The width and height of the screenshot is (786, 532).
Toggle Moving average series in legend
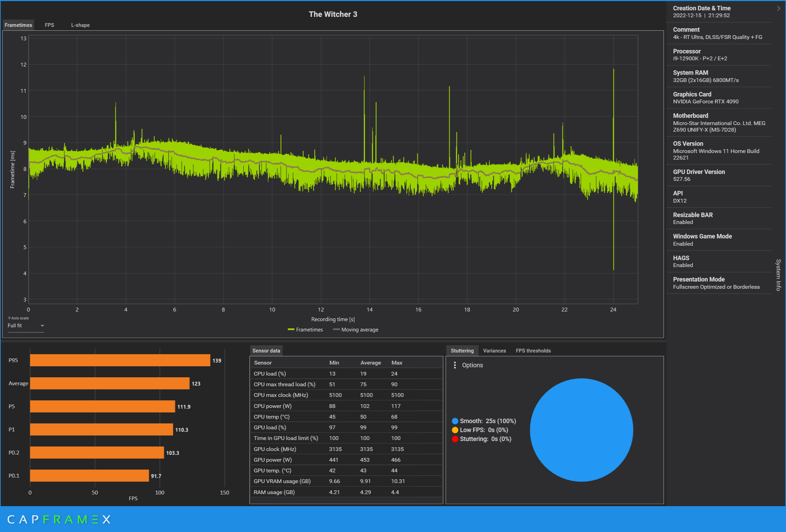point(356,330)
